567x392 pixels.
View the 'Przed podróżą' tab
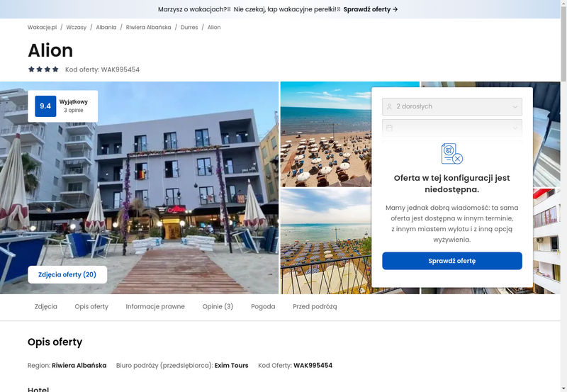click(x=315, y=307)
